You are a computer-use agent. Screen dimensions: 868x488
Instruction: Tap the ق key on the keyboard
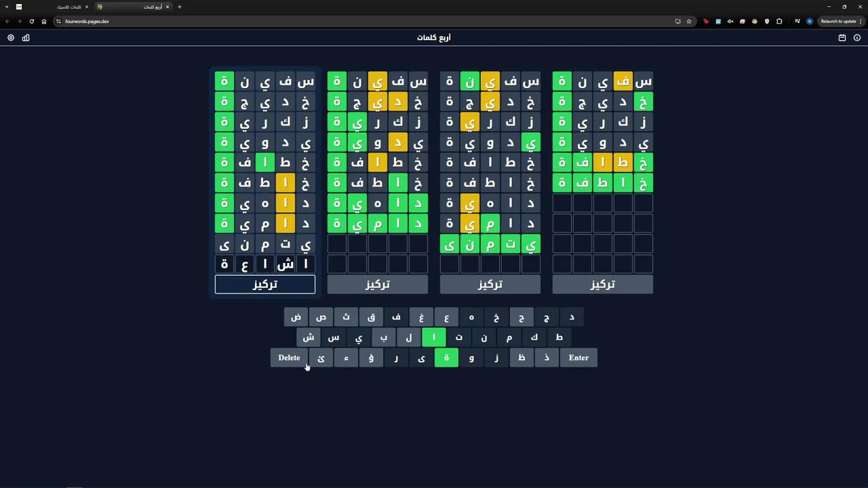coord(371,317)
